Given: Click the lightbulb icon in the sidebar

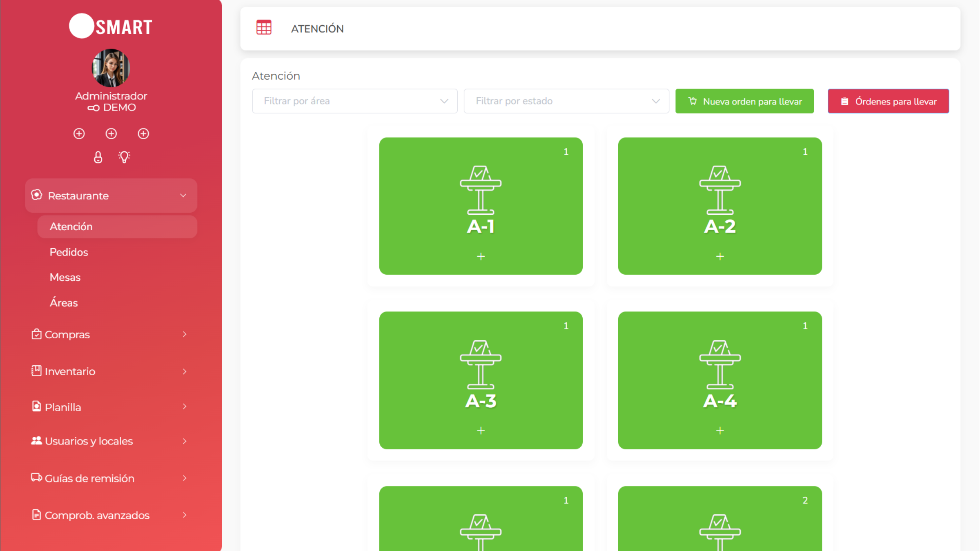Looking at the screenshot, I should click(124, 157).
